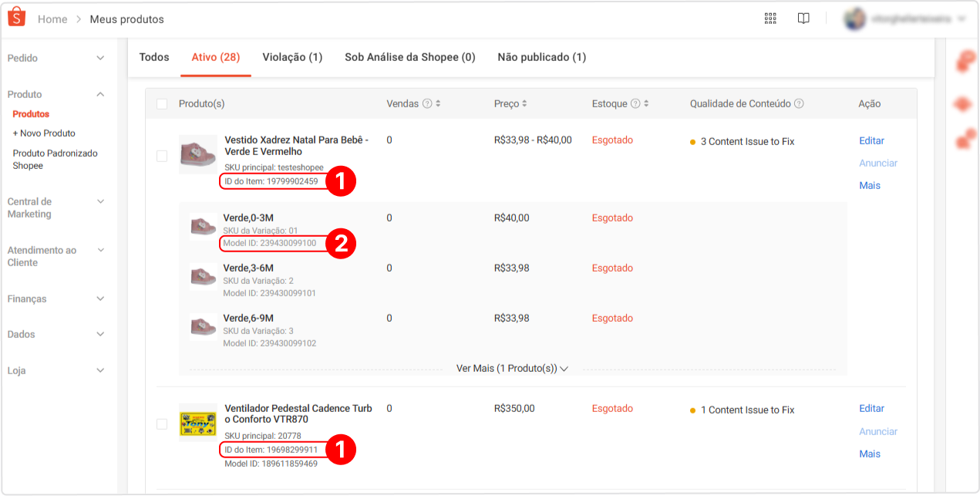Screen dimensions: 980x496
Task: Click the Verde,6-9M variation thumbnail
Action: point(203,327)
